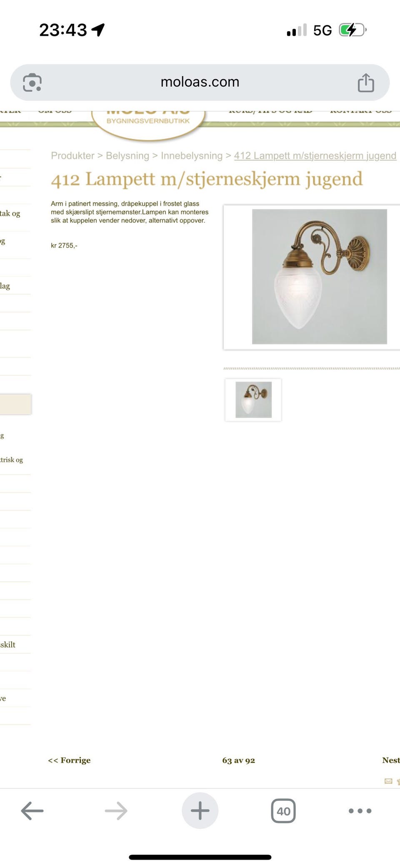400x868 pixels.
Task: Enlarge the main wall lamp photo
Action: coord(319,277)
